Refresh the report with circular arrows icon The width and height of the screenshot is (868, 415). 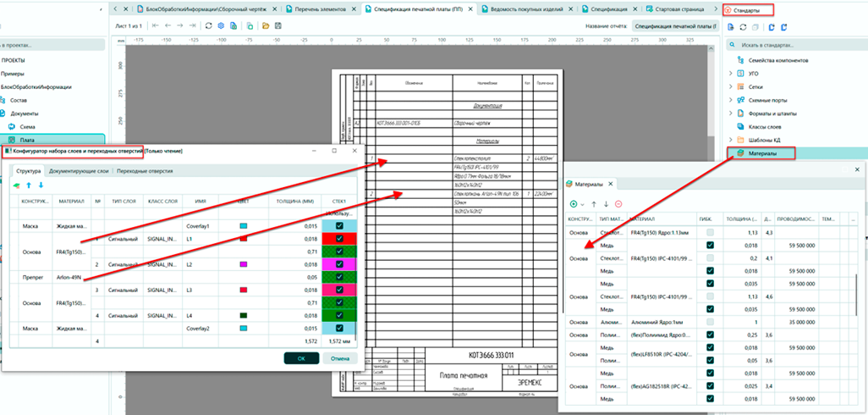point(209,25)
